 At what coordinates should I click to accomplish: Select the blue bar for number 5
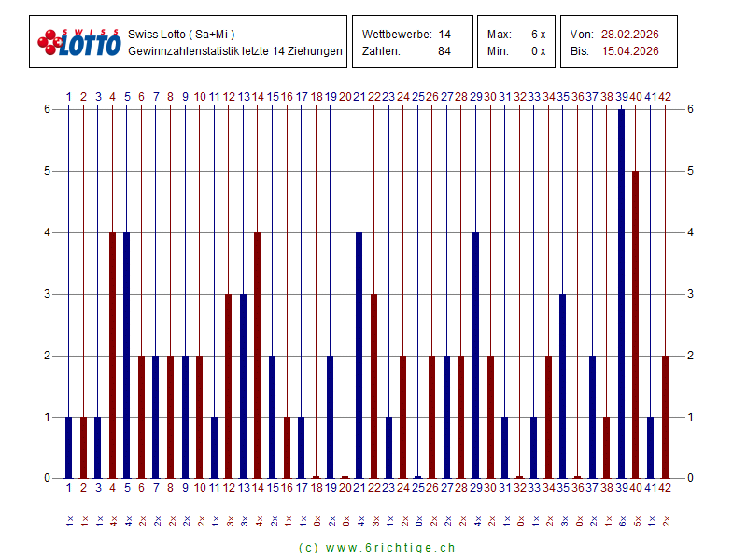tap(126, 355)
